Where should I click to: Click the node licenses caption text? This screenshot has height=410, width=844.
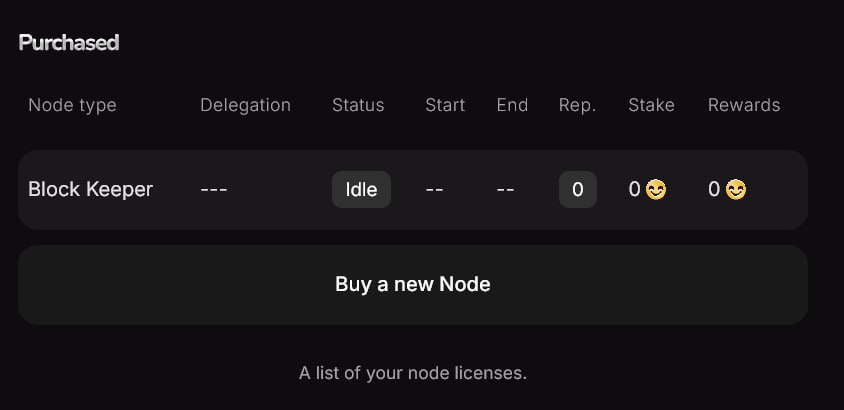412,373
